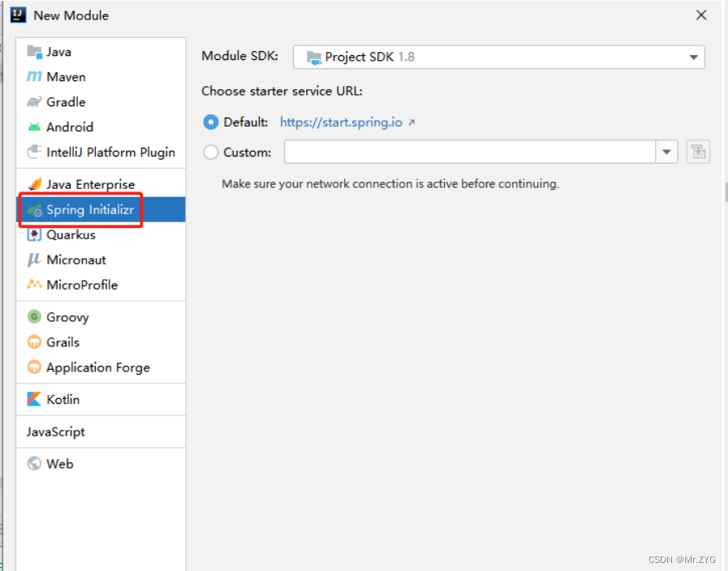Select Java module type
This screenshot has height=571, width=728.
(101, 51)
